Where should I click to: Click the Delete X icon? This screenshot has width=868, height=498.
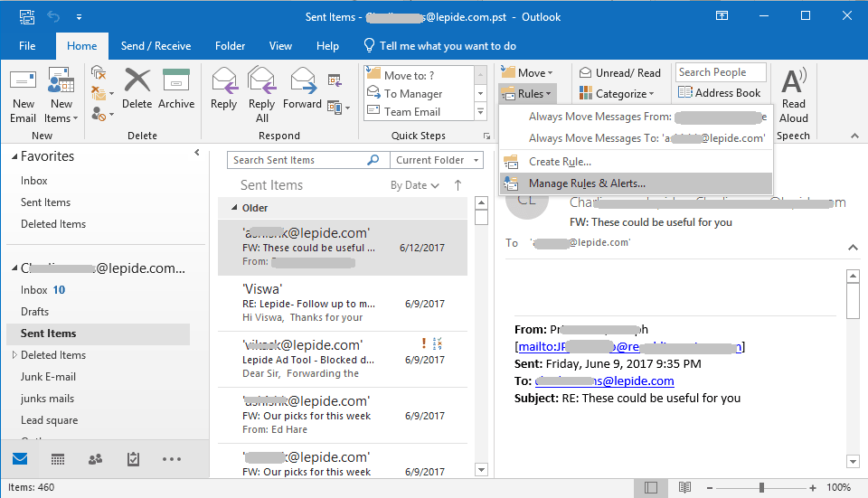point(137,80)
